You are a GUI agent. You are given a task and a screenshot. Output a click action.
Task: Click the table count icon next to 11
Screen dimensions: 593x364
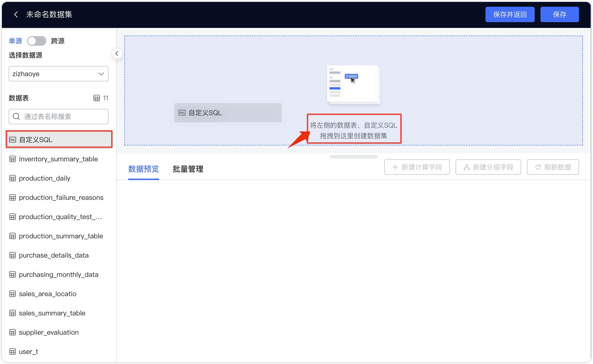click(96, 98)
